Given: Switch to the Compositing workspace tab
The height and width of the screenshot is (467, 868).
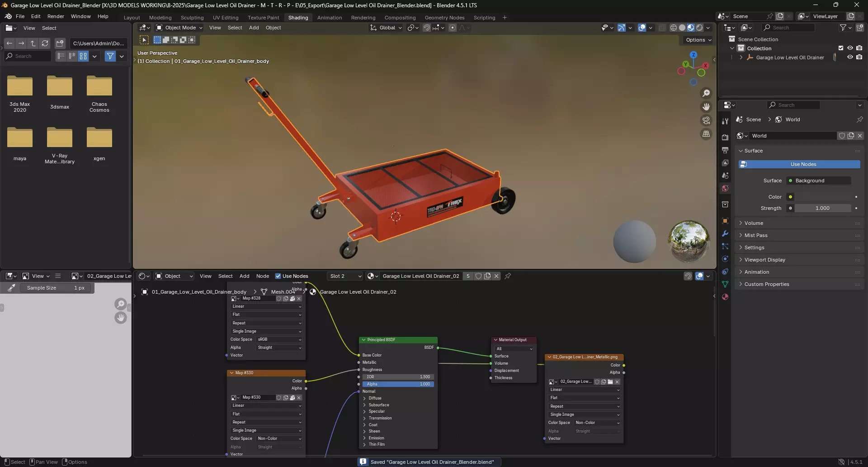Looking at the screenshot, I should pyautogui.click(x=400, y=18).
